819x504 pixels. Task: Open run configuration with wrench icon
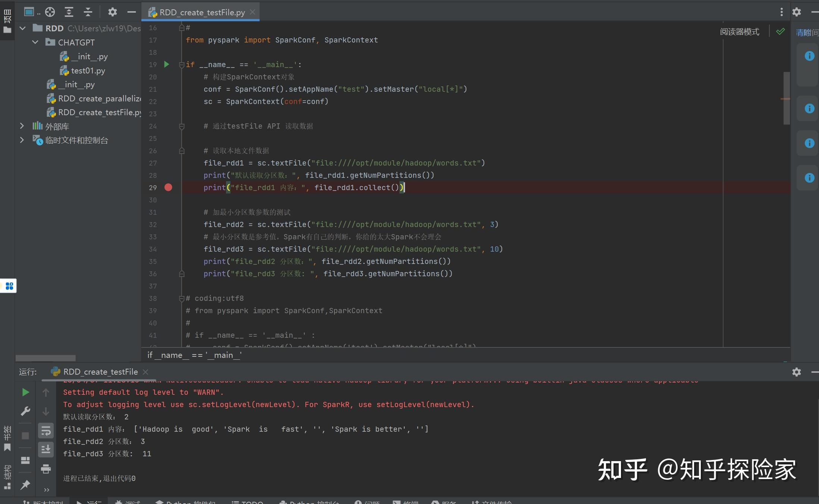coord(25,411)
